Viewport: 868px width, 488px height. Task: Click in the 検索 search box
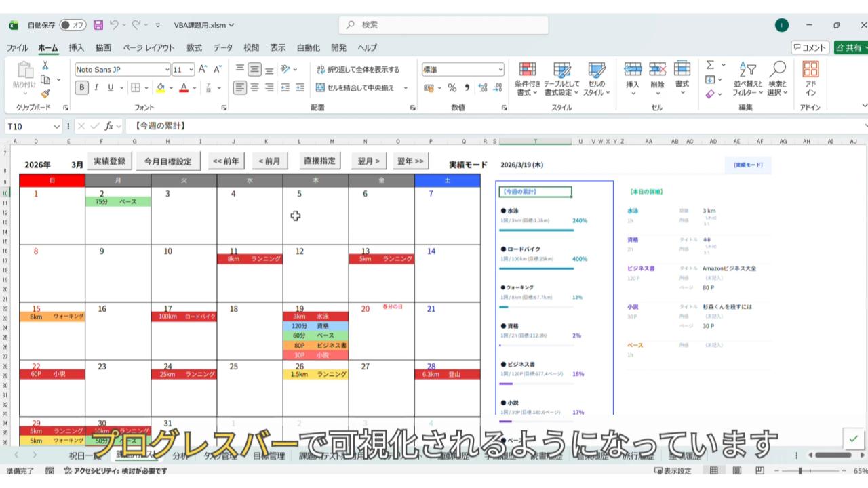[443, 25]
